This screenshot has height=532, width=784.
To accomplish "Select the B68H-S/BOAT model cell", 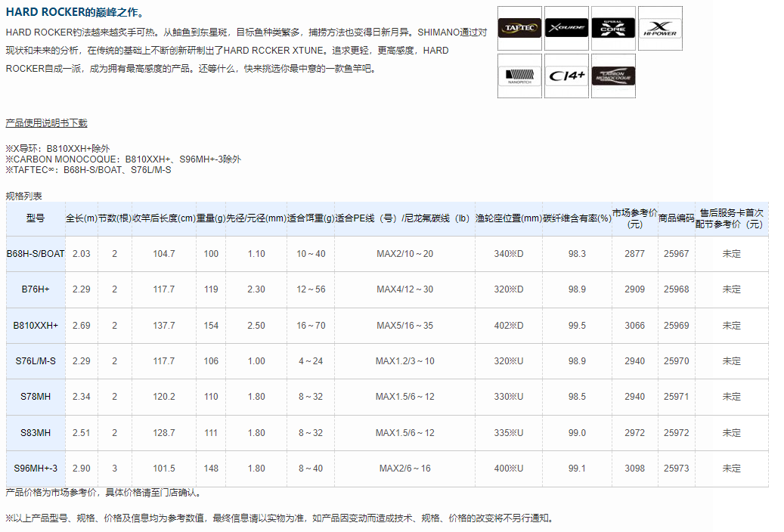I will point(36,253).
